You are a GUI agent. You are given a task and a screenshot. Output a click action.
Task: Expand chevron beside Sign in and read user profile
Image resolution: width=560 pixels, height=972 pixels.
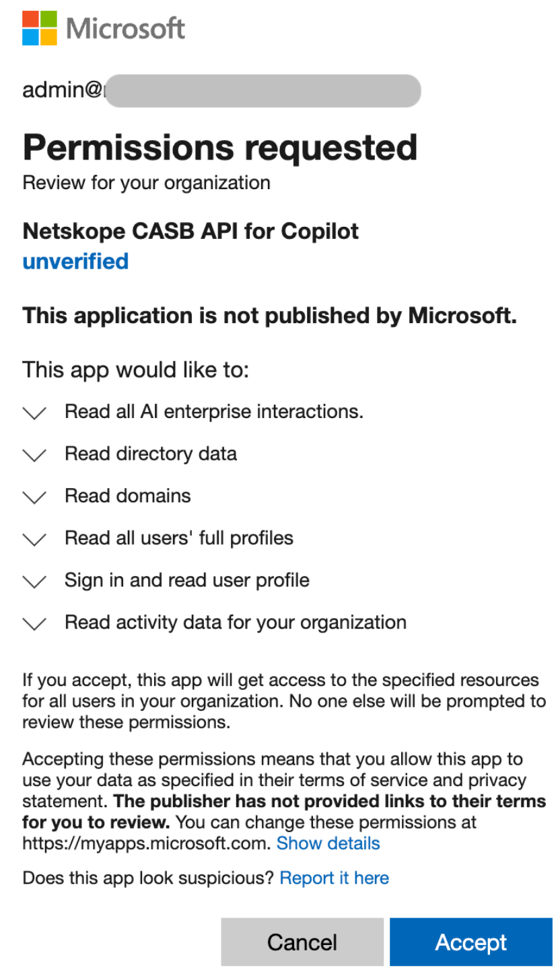coord(34,582)
